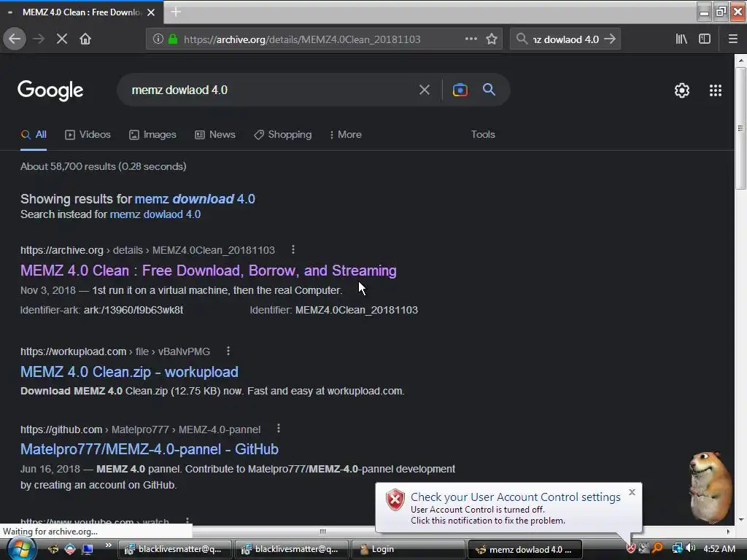This screenshot has width=747, height=560.
Task: Toggle the sidebar view icon
Action: [x=705, y=39]
